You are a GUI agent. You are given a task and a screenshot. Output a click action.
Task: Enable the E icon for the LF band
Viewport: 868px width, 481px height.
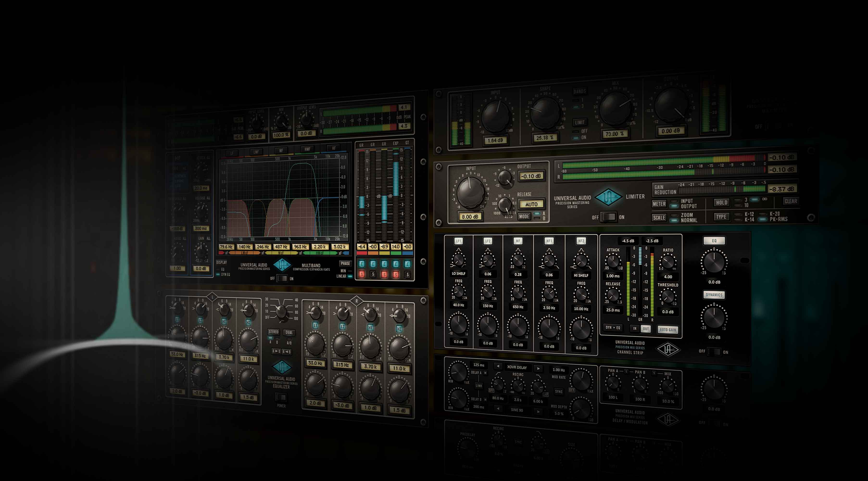point(362,264)
